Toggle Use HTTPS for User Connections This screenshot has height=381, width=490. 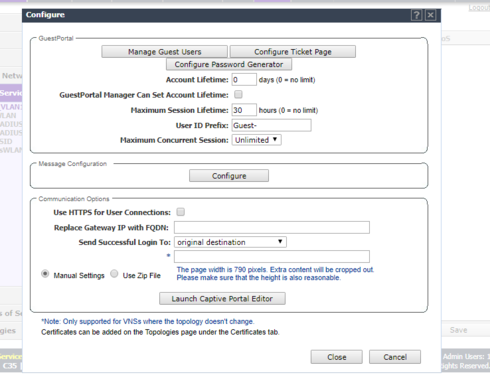181,212
